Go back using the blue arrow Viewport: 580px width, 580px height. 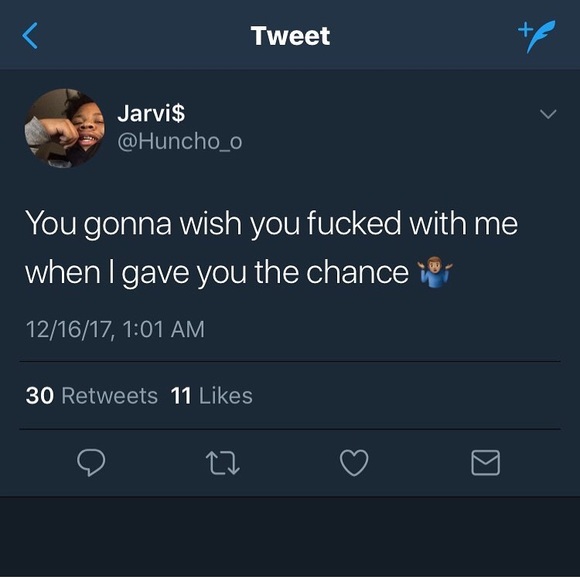(30, 36)
